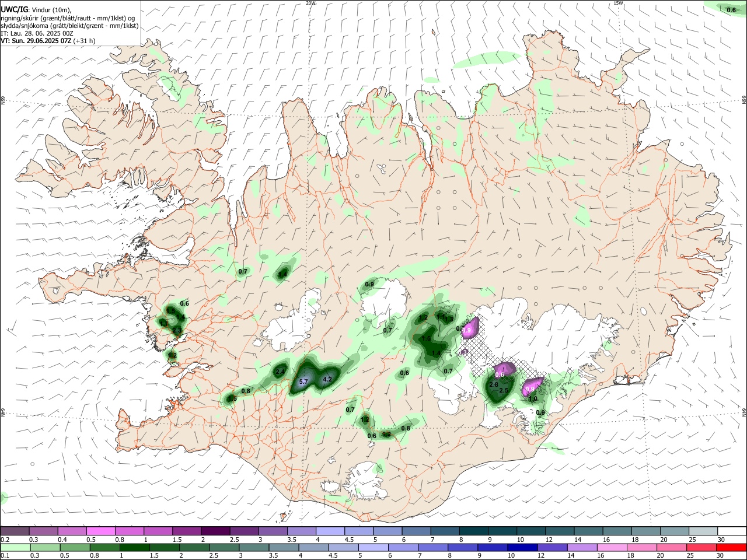Click the 0.4 label on the top legend row
The image size is (747, 560).
click(62, 540)
